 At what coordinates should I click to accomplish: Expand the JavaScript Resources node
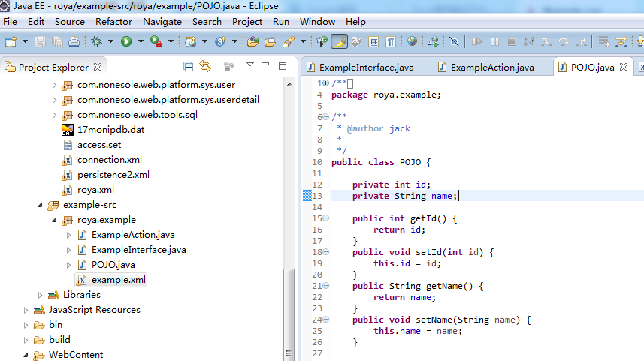(x=26, y=310)
